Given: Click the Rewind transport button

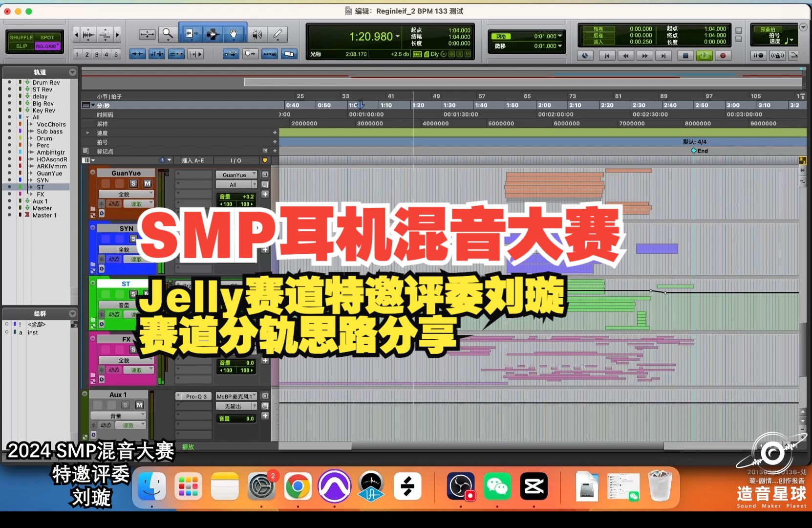Looking at the screenshot, I should (x=626, y=56).
